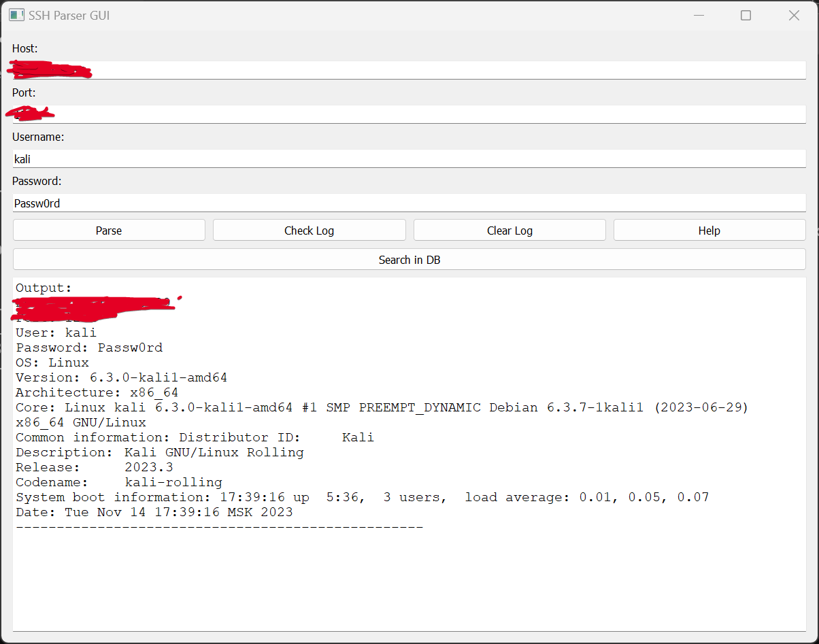Click the Password: label

click(37, 181)
